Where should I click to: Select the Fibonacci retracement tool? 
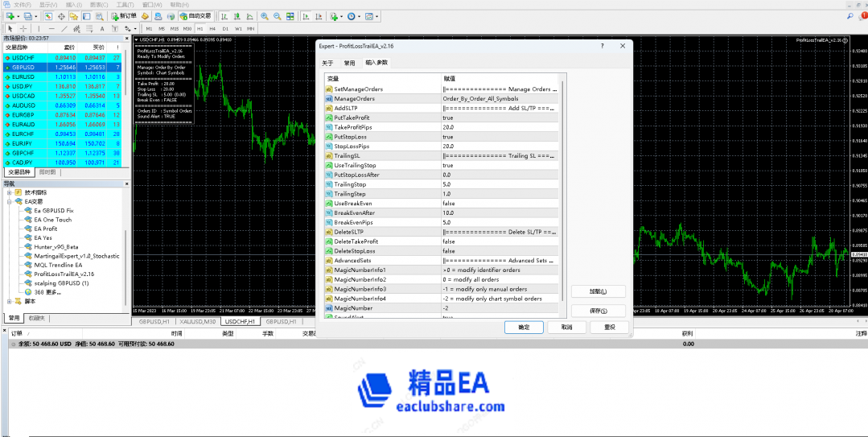coord(89,28)
